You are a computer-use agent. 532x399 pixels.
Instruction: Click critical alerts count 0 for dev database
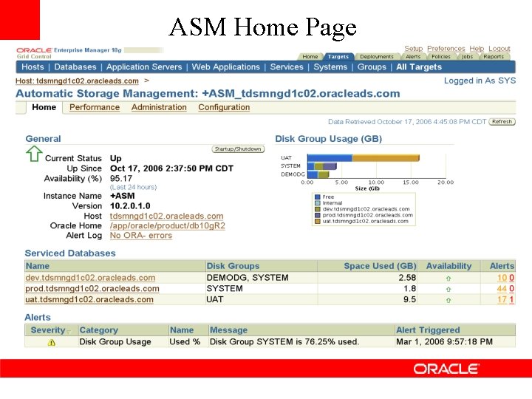point(511,278)
